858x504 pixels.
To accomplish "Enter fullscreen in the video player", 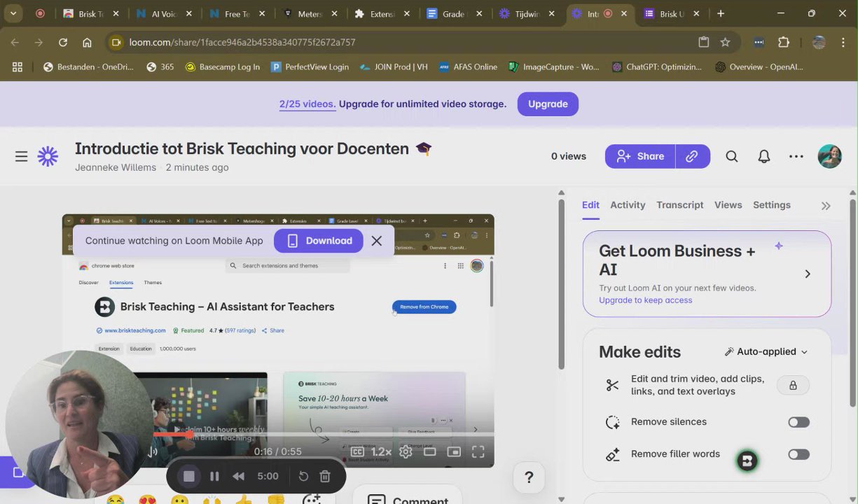I will point(478,452).
